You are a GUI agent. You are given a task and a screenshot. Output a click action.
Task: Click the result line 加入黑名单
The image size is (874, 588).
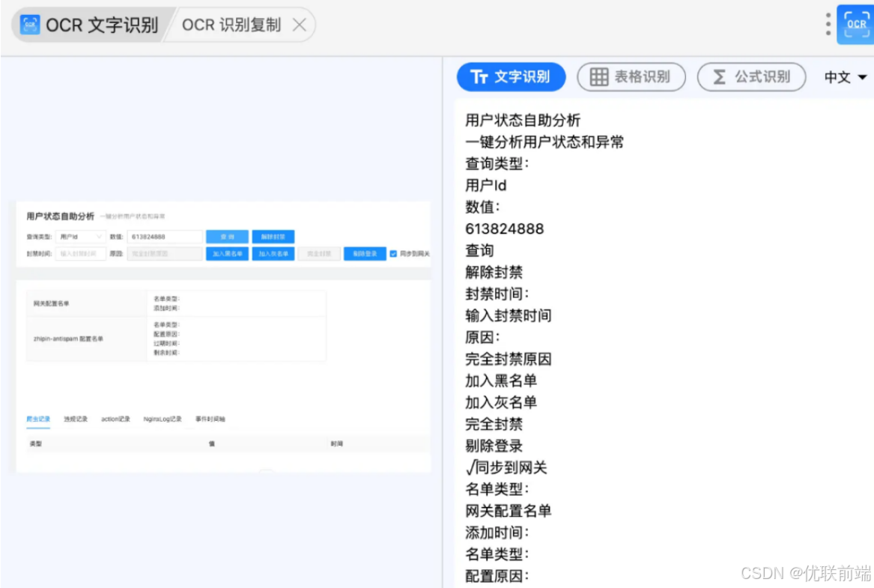pyautogui.click(x=501, y=381)
